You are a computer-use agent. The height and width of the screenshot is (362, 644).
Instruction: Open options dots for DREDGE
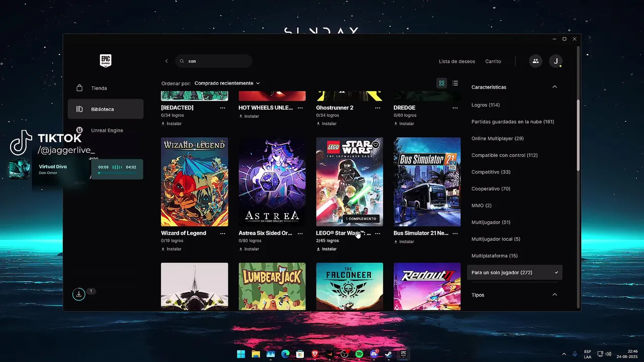[x=455, y=108]
